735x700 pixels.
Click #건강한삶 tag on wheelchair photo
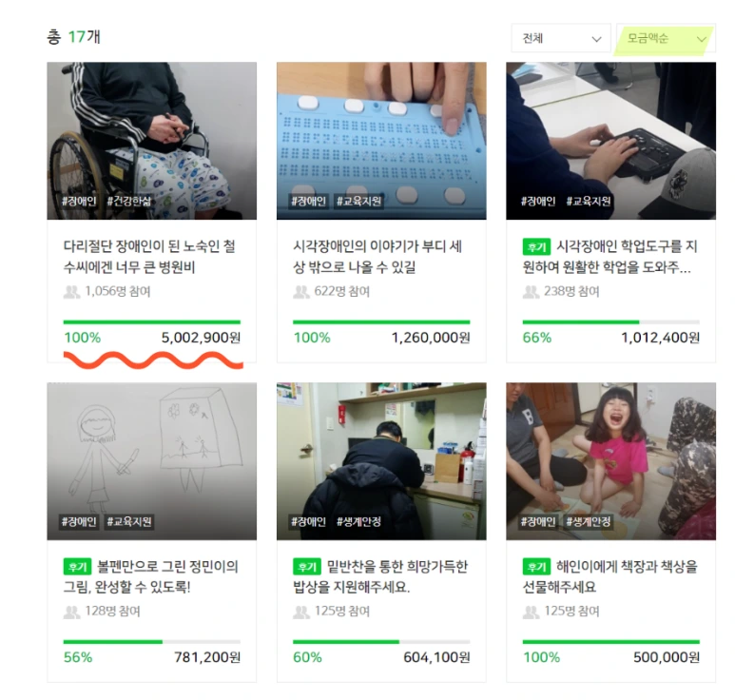(129, 201)
